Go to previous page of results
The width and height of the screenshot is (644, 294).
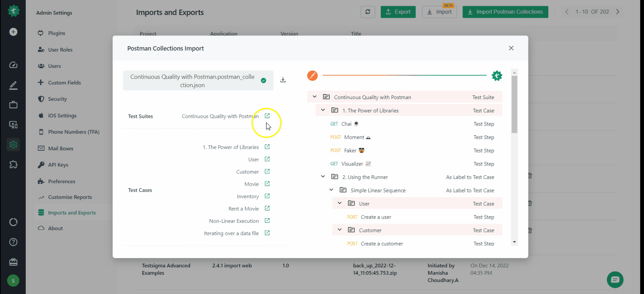click(567, 12)
